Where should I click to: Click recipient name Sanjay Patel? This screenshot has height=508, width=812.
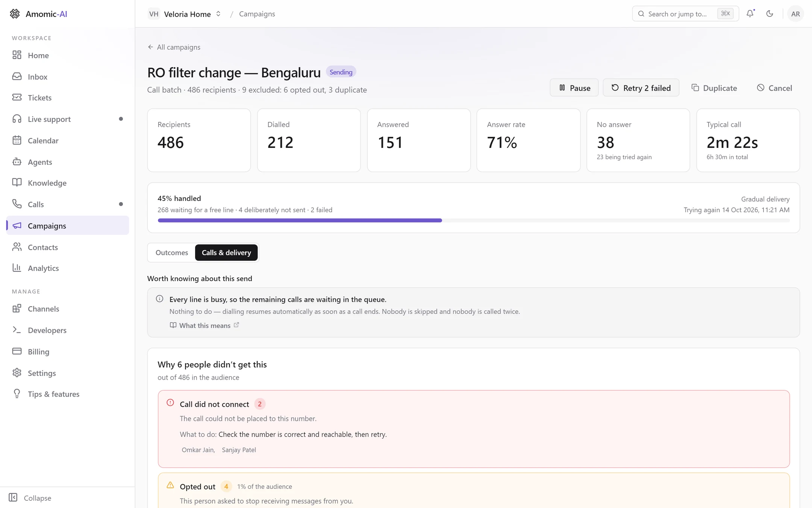point(239,450)
